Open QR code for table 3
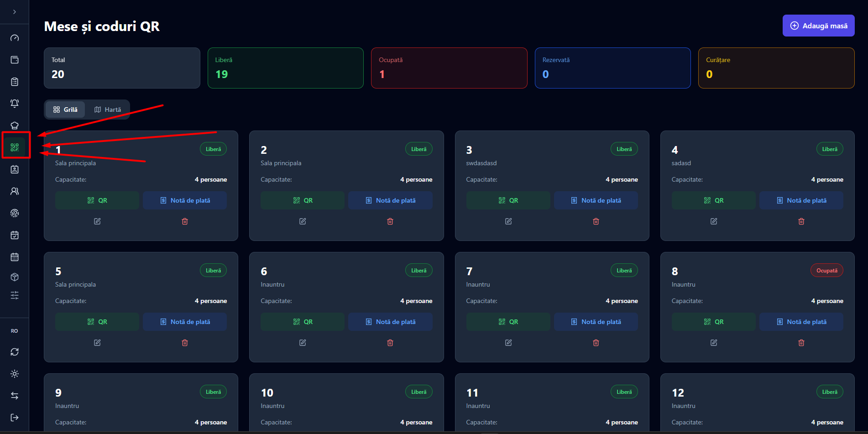Screen dimensions: 868x434 coord(508,200)
